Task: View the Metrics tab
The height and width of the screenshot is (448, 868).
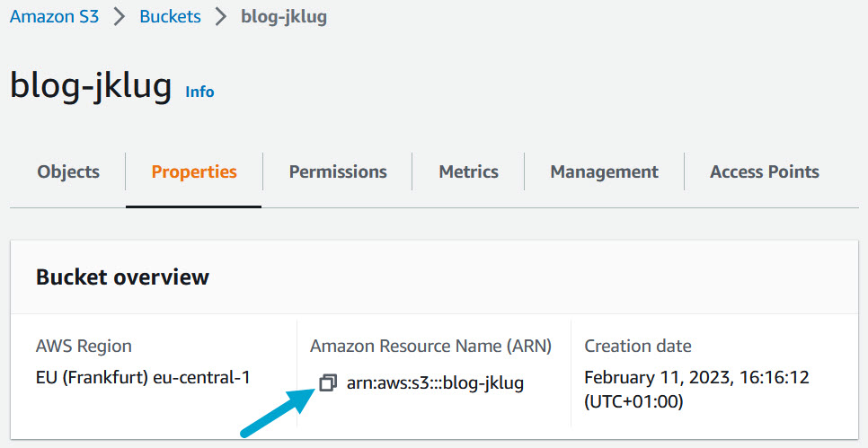Action: 468,171
